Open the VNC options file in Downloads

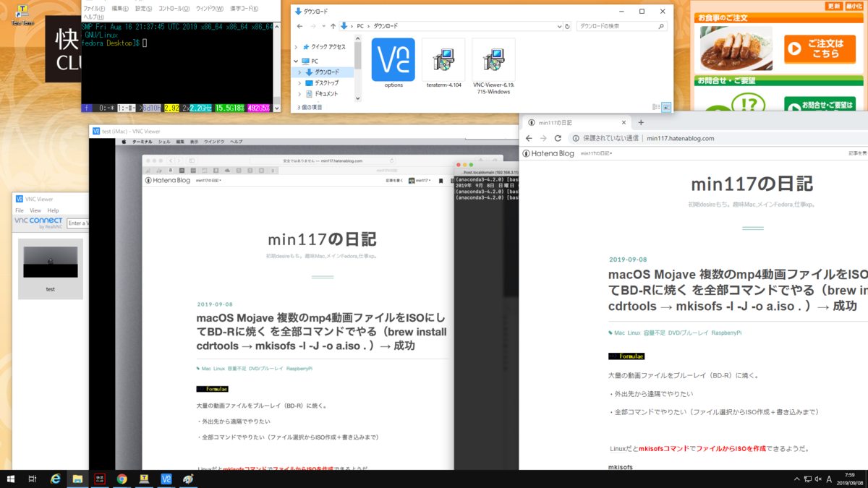pyautogui.click(x=393, y=58)
